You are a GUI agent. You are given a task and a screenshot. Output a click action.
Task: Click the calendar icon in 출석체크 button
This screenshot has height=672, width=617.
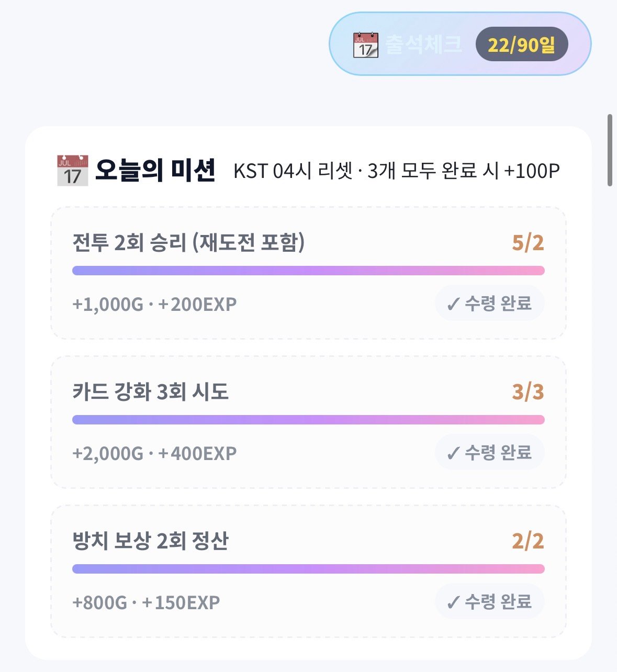(x=366, y=44)
